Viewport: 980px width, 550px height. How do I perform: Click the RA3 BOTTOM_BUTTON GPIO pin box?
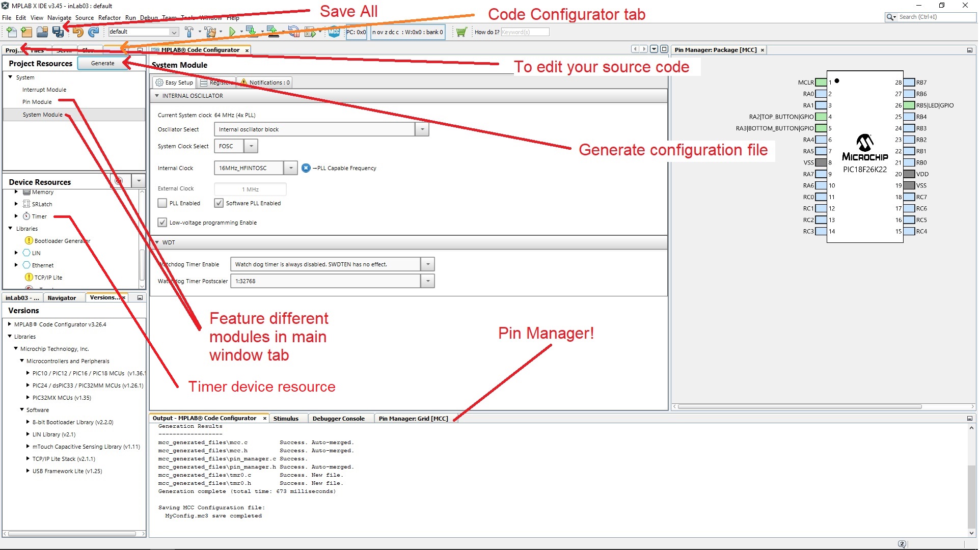(x=821, y=128)
